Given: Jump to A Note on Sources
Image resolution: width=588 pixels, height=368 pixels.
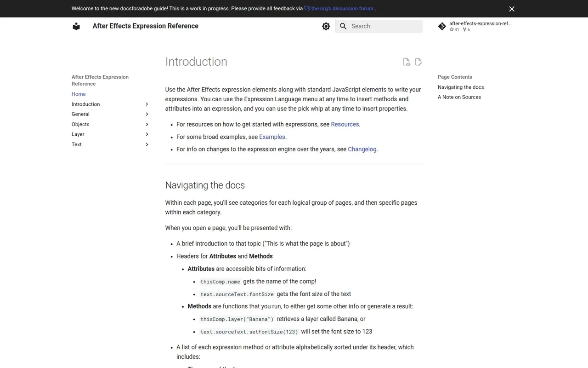Looking at the screenshot, I should (459, 97).
